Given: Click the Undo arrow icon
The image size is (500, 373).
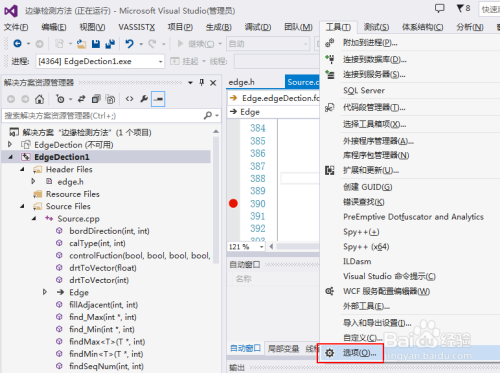Looking at the screenshot, I should 129,44.
